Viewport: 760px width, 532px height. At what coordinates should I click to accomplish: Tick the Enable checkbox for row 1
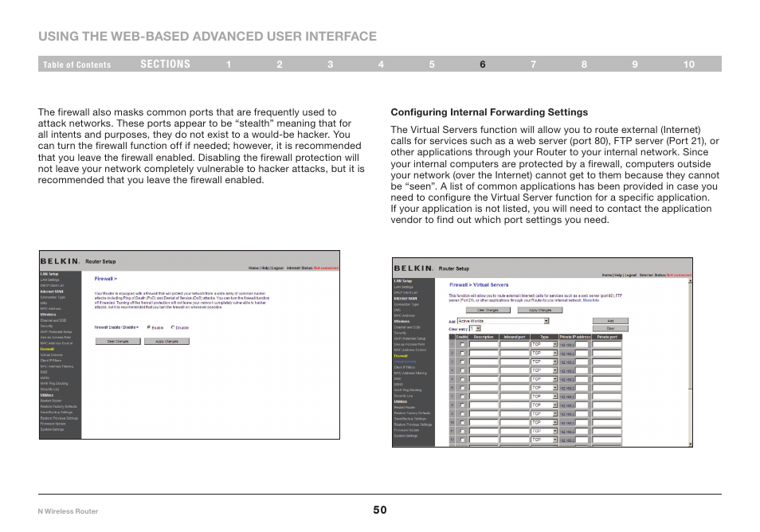click(462, 345)
